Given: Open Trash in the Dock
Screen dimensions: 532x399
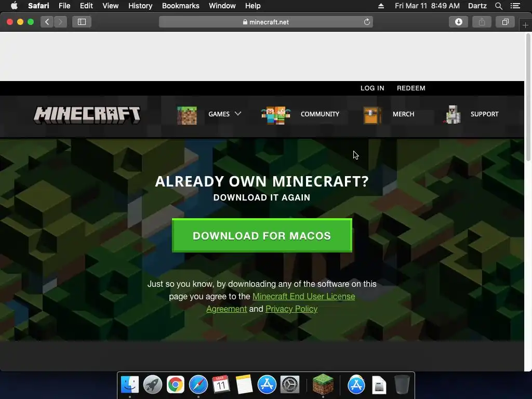Looking at the screenshot, I should [402, 385].
